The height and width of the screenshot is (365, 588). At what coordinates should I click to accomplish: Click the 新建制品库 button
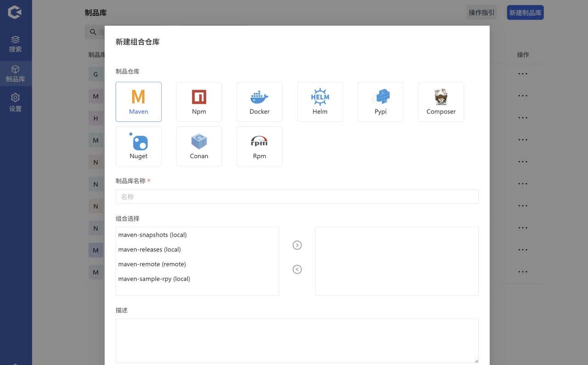pos(525,13)
